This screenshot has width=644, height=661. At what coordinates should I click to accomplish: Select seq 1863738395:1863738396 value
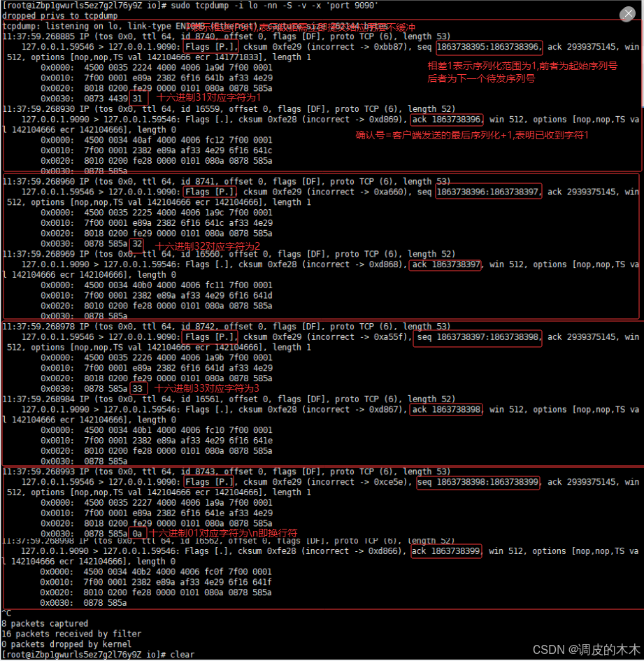(x=488, y=47)
